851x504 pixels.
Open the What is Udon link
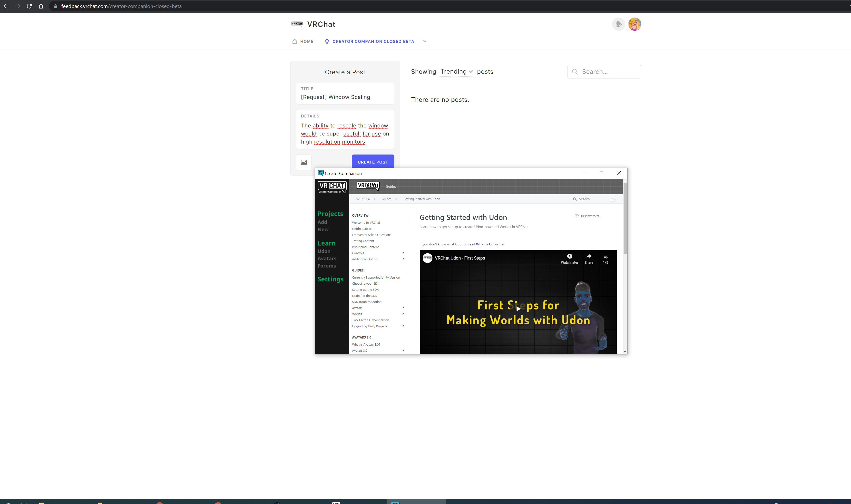[487, 244]
